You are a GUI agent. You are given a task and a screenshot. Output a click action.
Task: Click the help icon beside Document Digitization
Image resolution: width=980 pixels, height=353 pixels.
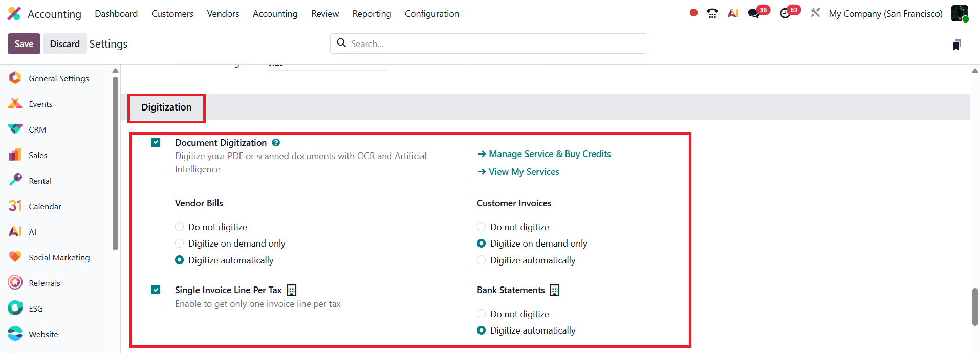276,143
